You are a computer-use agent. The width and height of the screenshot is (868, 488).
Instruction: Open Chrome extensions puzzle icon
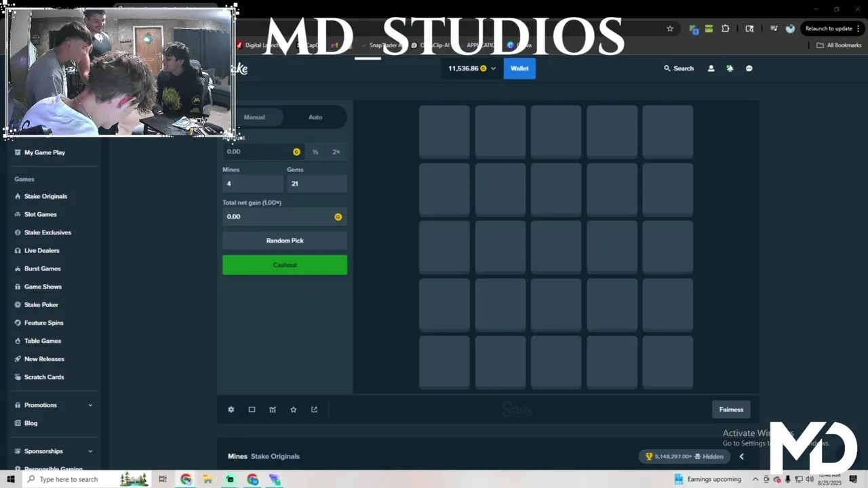(726, 28)
